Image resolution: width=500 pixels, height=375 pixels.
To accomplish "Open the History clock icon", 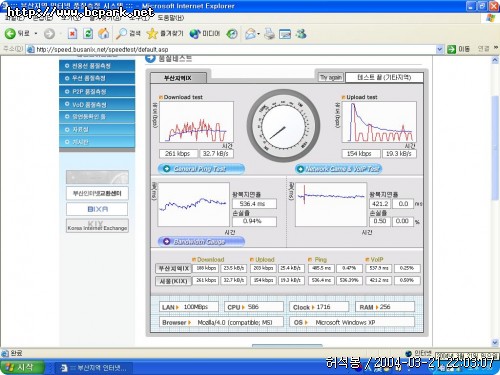I will (x=232, y=34).
